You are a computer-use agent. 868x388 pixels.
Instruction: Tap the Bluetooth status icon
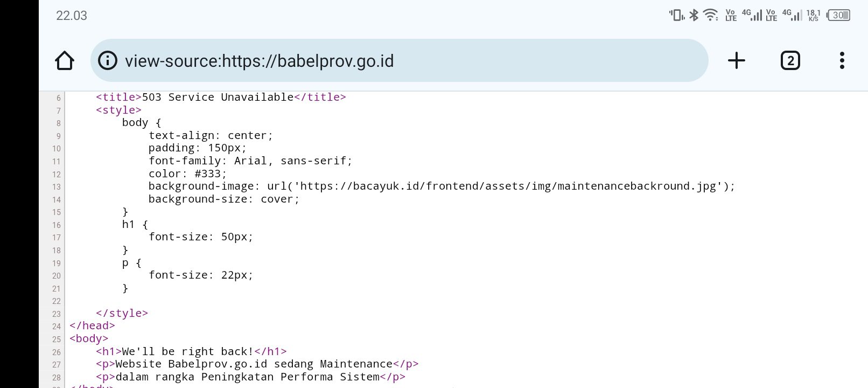click(694, 15)
